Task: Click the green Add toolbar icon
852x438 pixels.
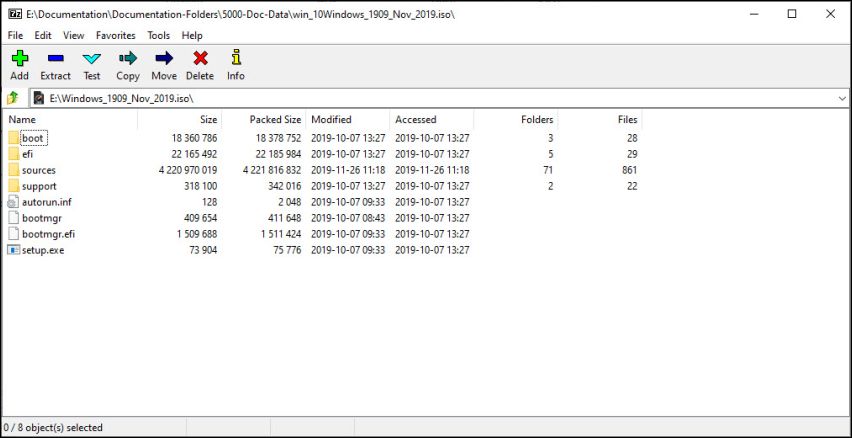Action: [20, 58]
